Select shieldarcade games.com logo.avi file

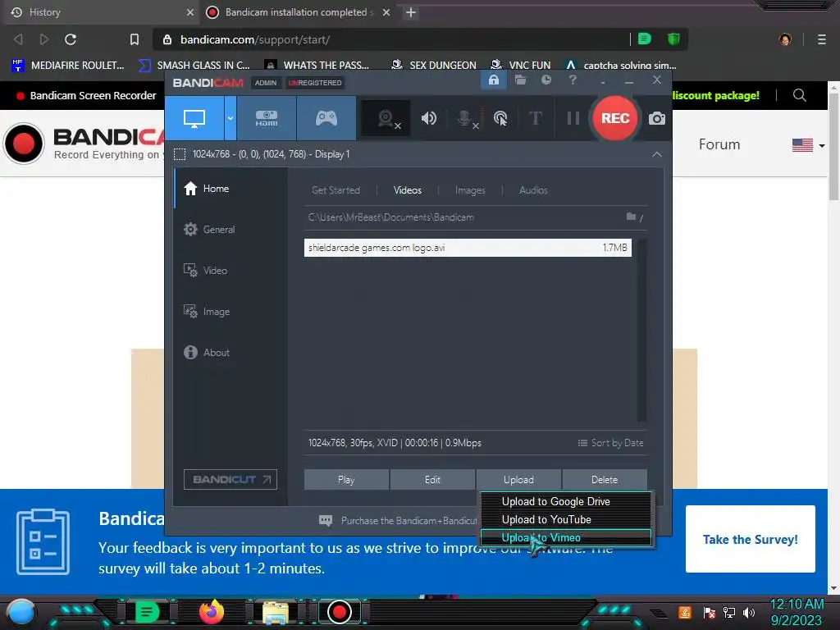pyautogui.click(x=468, y=248)
